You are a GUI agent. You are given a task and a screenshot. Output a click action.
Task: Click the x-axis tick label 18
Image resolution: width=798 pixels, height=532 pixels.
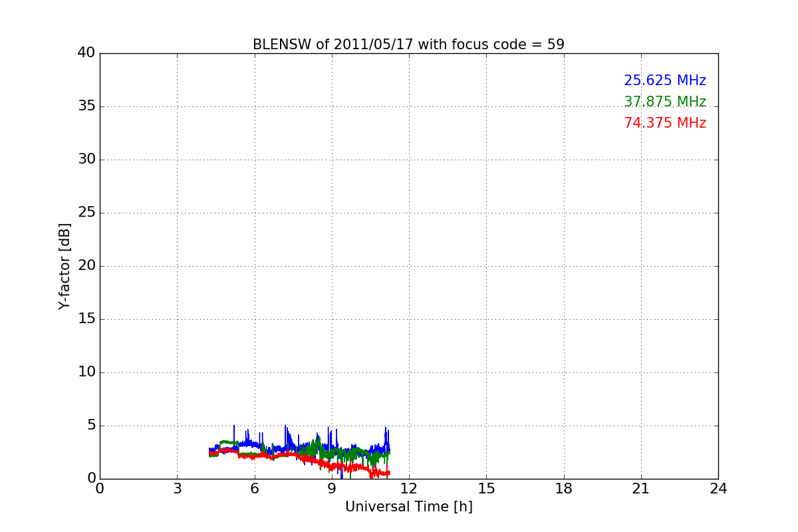(564, 489)
